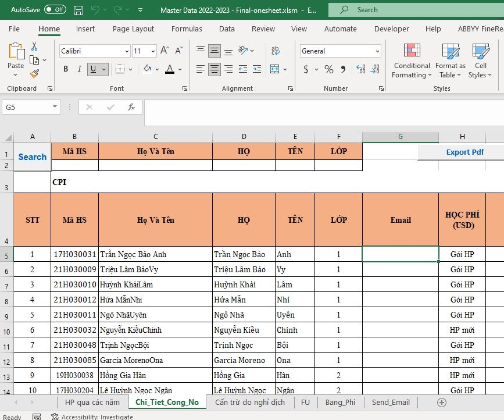
Task: Apply font color with the A icon
Action: tap(170, 69)
